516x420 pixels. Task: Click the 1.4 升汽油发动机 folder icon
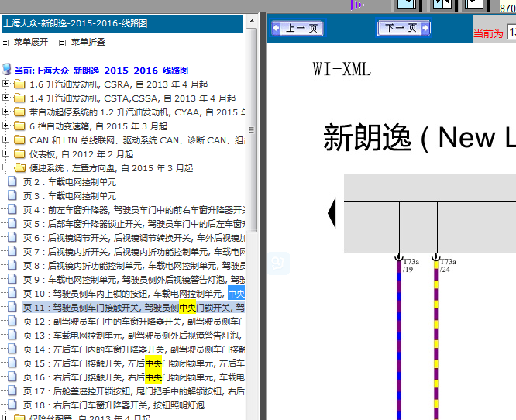pos(19,98)
